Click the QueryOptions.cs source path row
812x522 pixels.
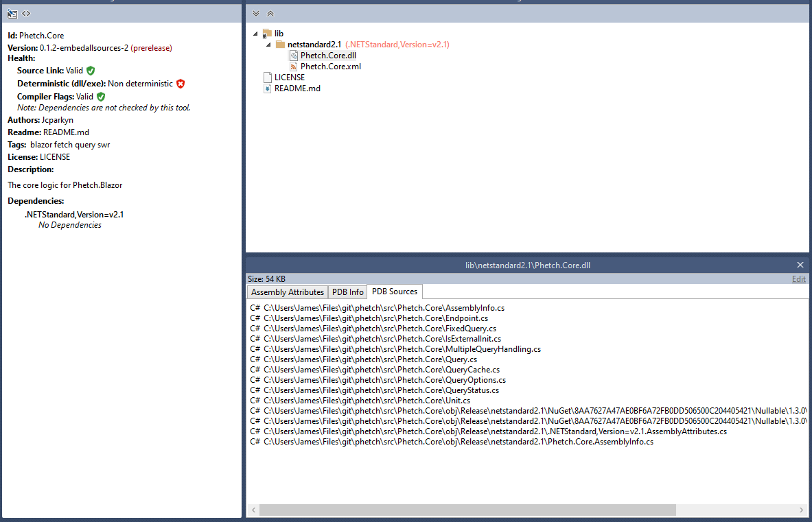378,380
